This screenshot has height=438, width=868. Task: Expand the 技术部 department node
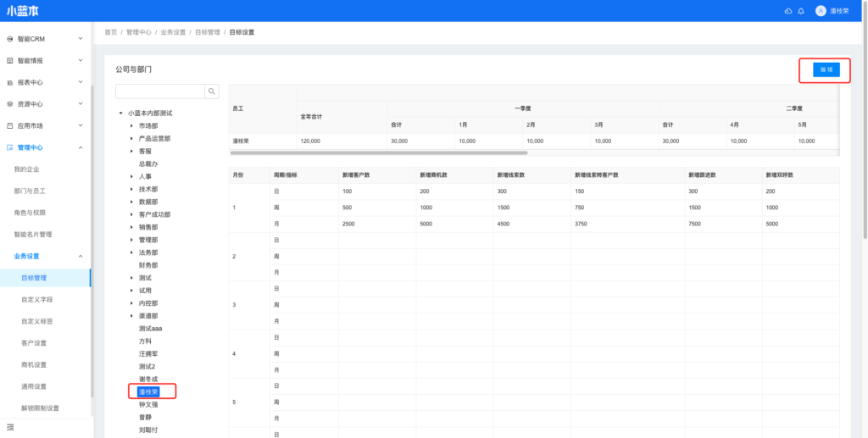pos(131,189)
